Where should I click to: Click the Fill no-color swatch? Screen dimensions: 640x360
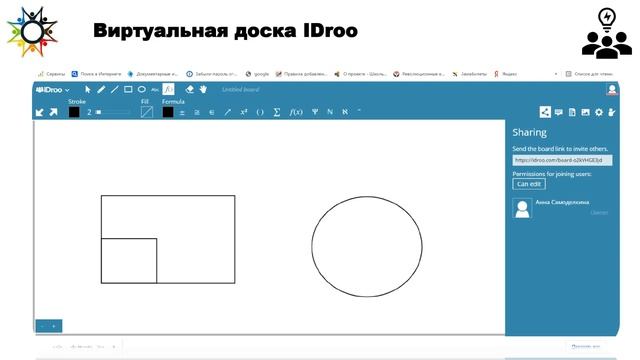[147, 112]
